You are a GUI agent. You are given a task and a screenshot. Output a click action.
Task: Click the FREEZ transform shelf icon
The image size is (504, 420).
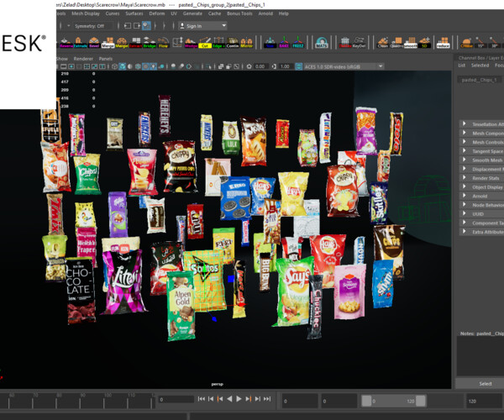(298, 42)
